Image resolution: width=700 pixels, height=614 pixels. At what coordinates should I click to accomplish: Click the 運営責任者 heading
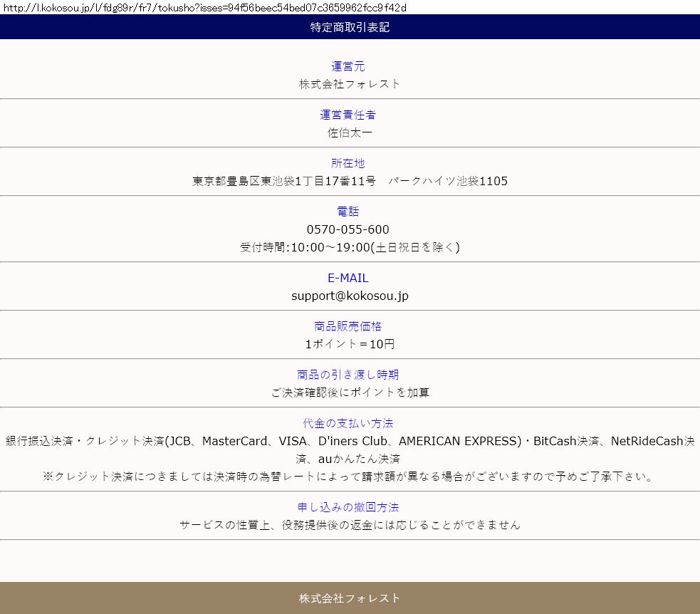click(348, 115)
